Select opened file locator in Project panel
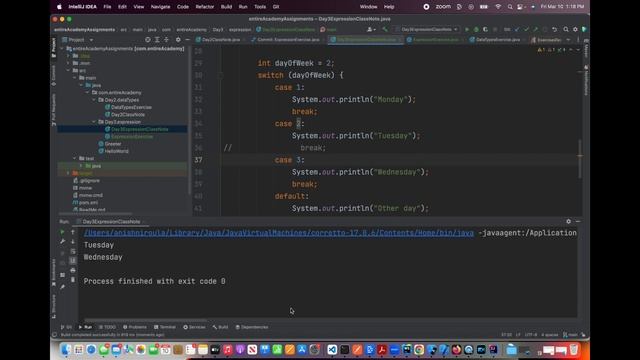The height and width of the screenshot is (360, 640). click(148, 40)
